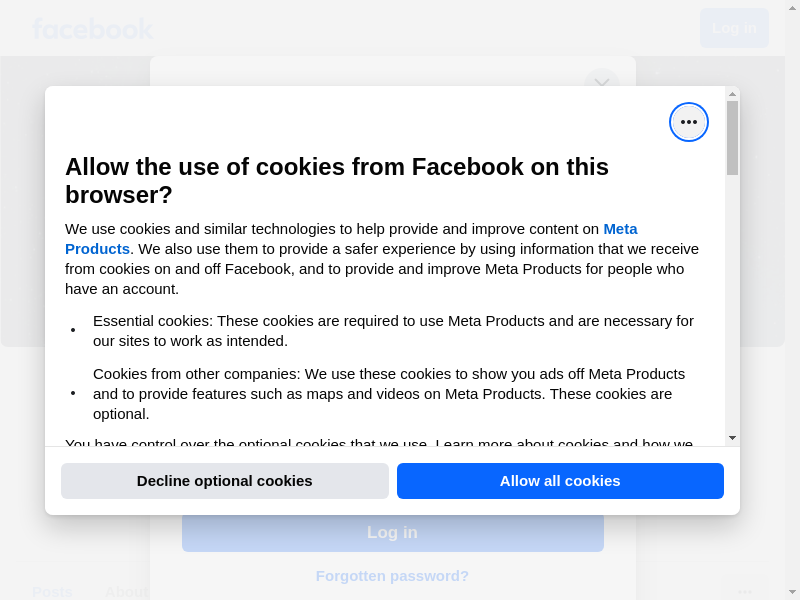Screen dimensions: 800x600
Task: Click the header Log in button
Action: pyautogui.click(x=734, y=28)
